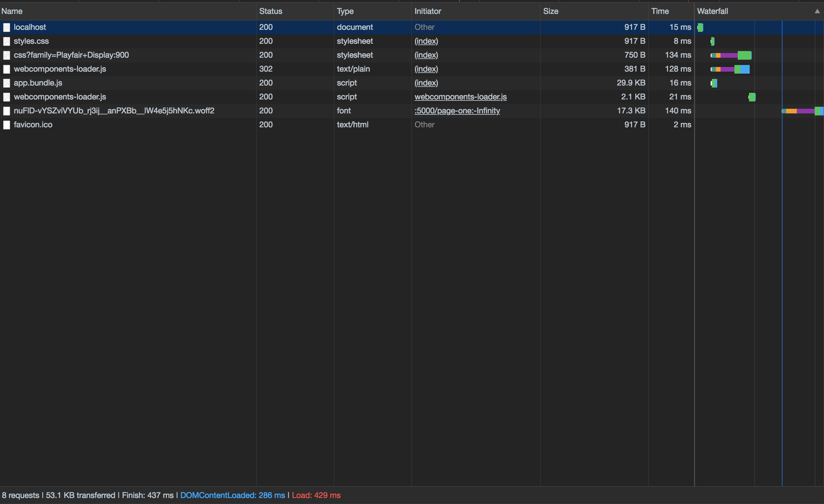This screenshot has height=504, width=824.
Task: Click the Waterfall sort ascending arrow
Action: pos(817,11)
